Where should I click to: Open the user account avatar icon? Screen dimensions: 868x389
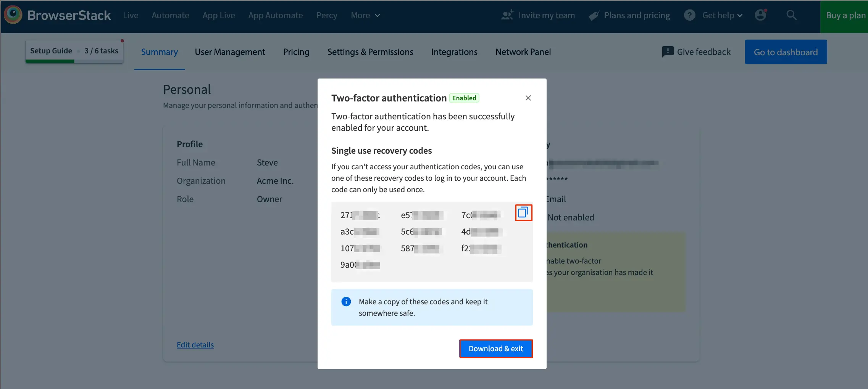tap(760, 15)
